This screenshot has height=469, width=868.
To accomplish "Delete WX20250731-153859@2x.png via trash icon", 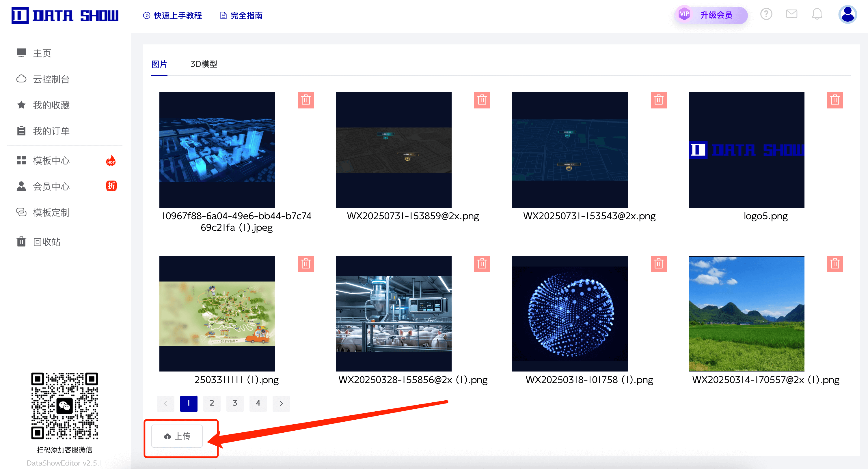I will [482, 100].
